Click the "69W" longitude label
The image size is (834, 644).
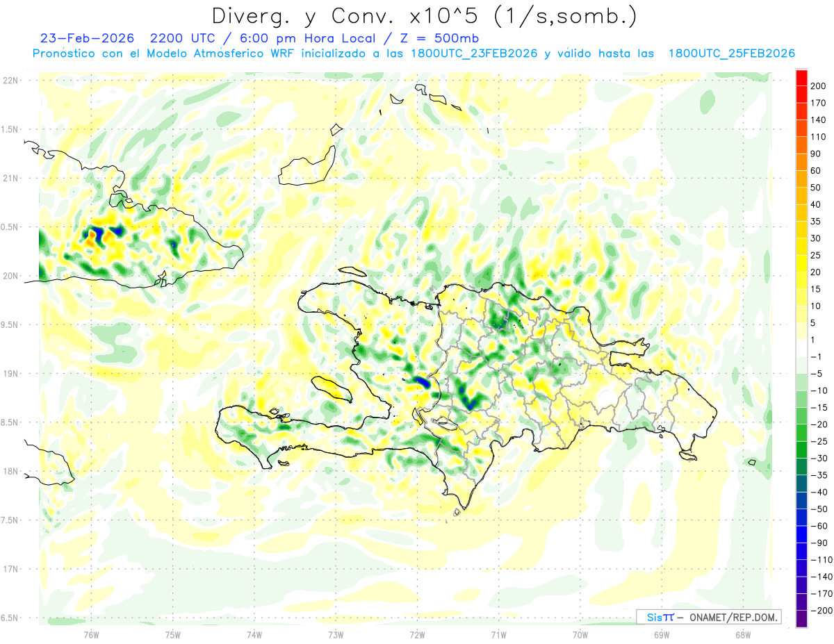click(x=662, y=634)
